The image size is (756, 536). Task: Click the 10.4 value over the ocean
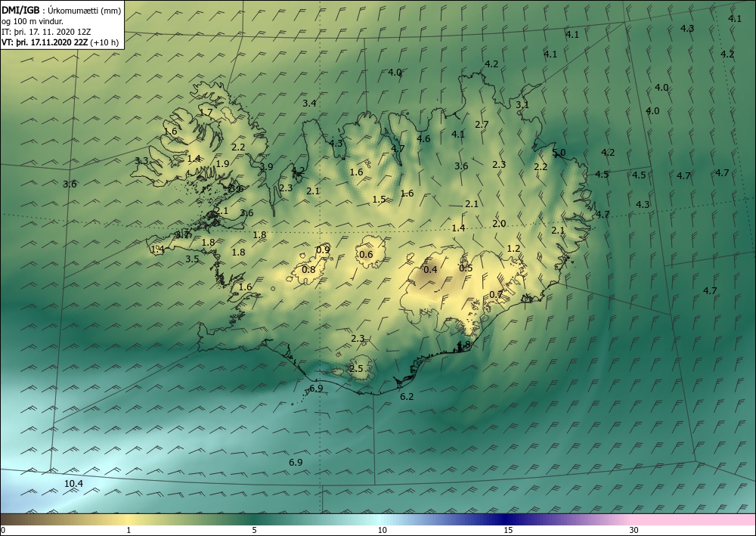click(73, 484)
